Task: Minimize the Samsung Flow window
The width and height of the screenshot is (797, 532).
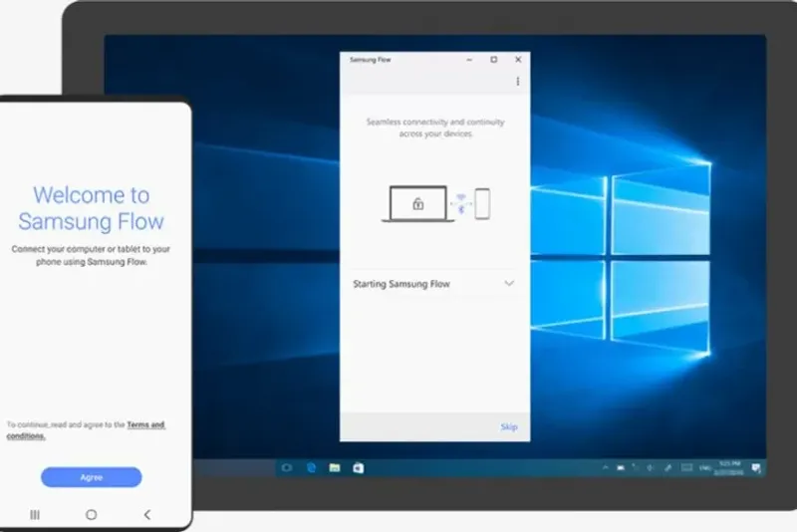Action: click(469, 60)
